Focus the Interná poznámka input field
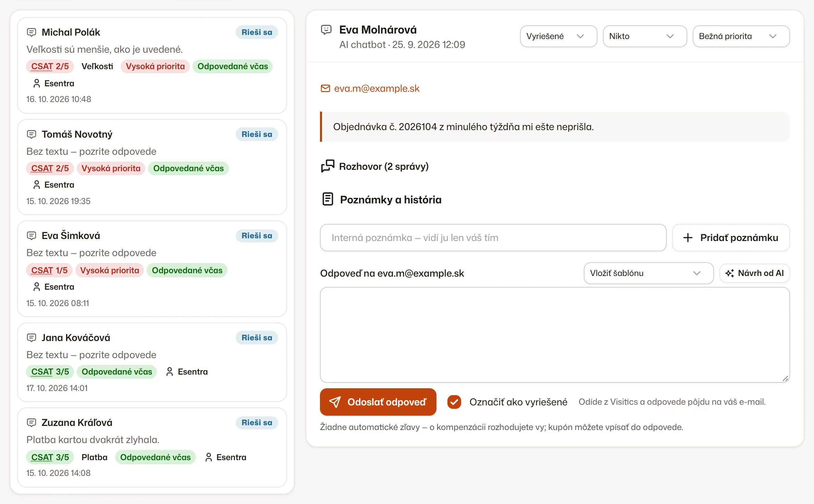Screen dimensions: 814x504 tap(493, 238)
